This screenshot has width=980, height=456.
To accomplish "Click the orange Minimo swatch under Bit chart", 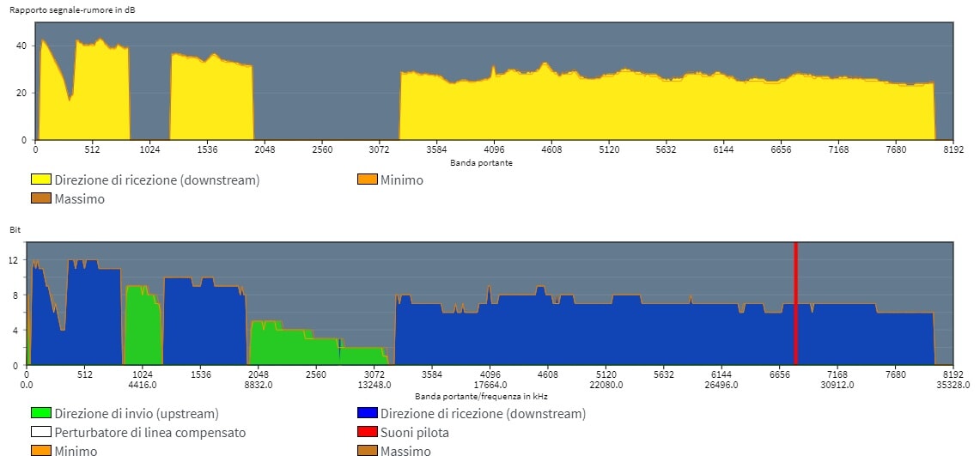I will [x=41, y=451].
